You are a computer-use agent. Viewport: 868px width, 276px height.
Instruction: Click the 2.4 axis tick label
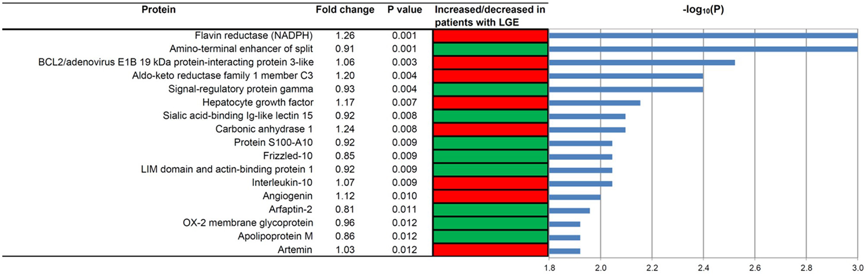point(703,268)
